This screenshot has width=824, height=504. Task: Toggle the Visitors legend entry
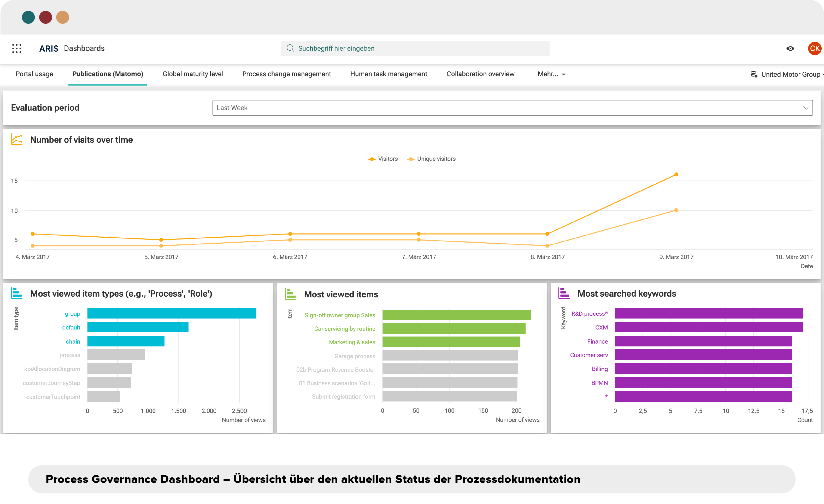pos(383,159)
